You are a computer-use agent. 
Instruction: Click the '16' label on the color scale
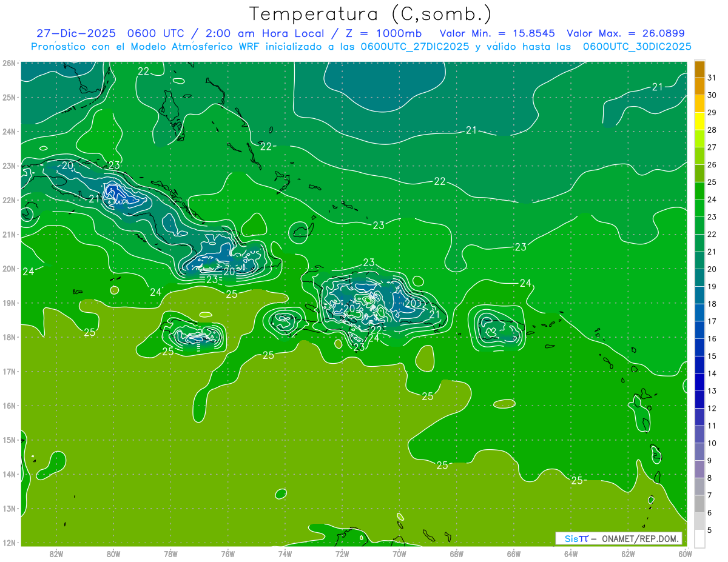click(712, 339)
